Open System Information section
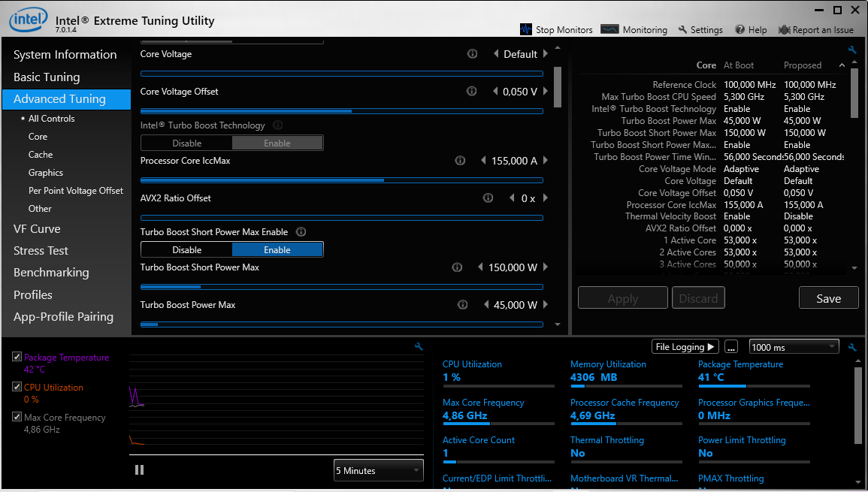 click(65, 54)
